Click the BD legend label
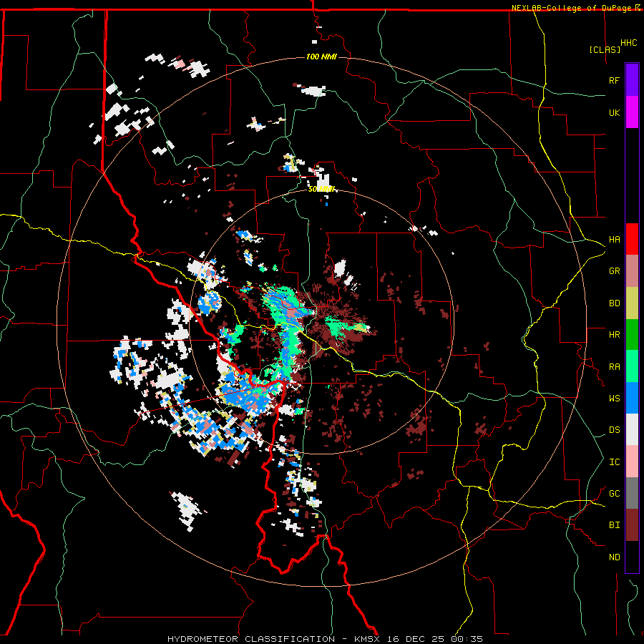The width and height of the screenshot is (644, 644). coord(614,303)
